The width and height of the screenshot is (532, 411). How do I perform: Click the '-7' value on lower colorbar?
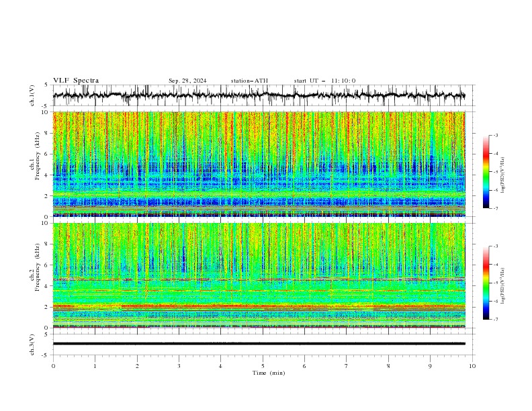coord(495,319)
